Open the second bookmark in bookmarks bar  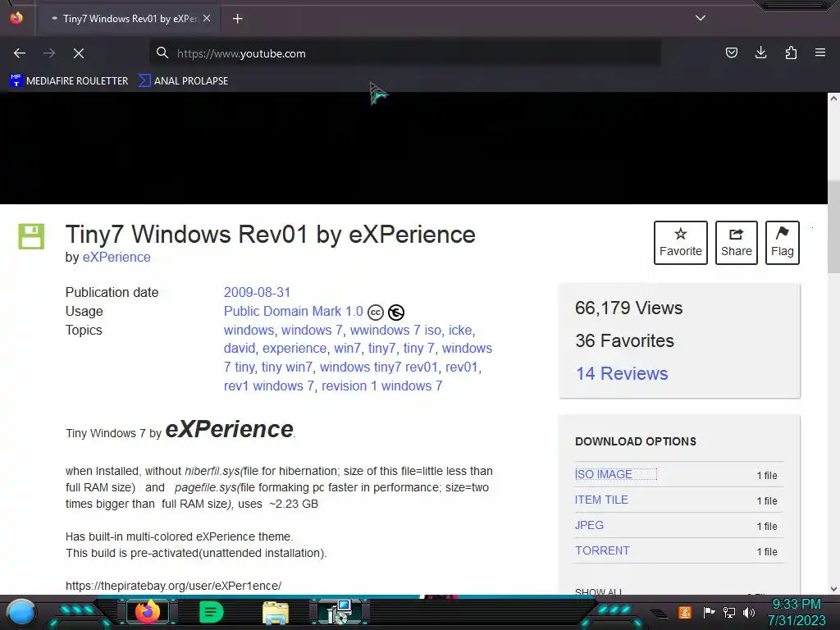[x=184, y=81]
